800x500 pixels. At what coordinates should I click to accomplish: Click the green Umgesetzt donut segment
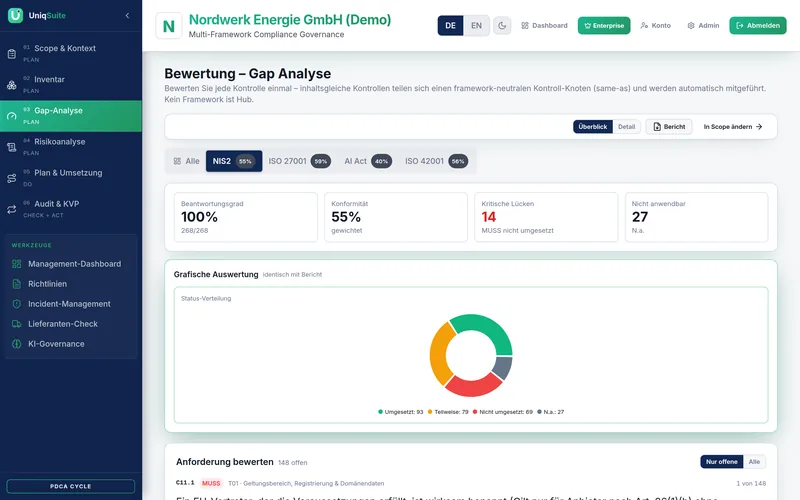(x=487, y=326)
